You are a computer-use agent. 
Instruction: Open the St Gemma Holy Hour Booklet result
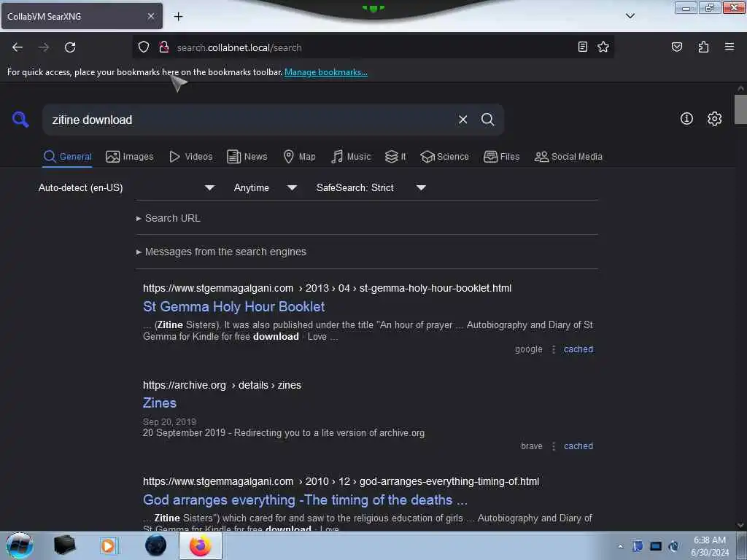[234, 307]
